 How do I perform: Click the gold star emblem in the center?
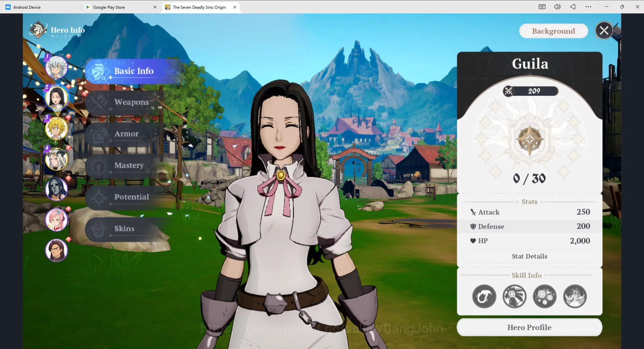point(529,140)
